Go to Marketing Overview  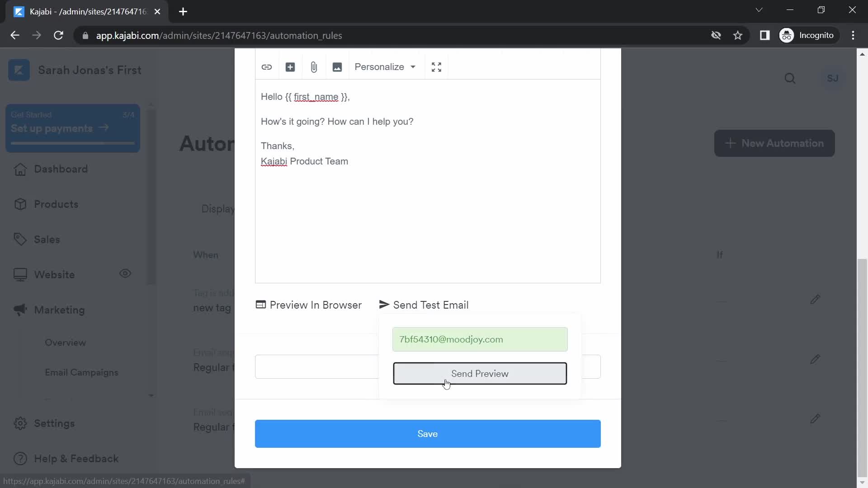[x=65, y=343]
